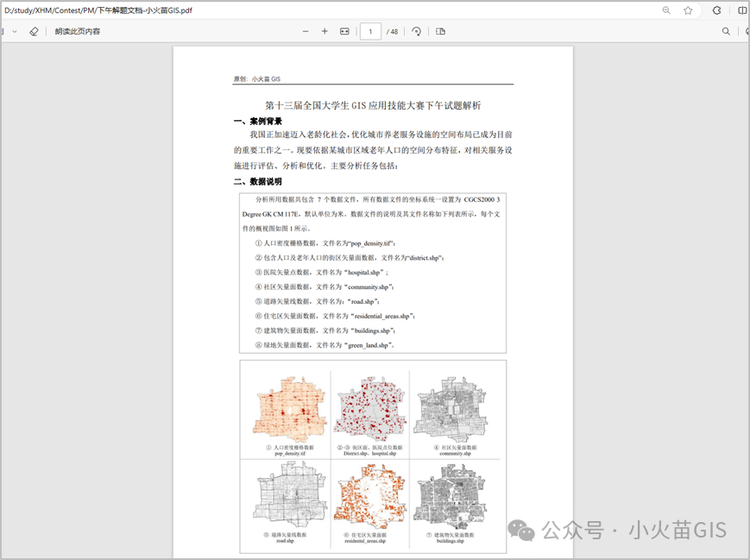Click the 'green_land.shp' list line
750x560 pixels.
click(325, 345)
